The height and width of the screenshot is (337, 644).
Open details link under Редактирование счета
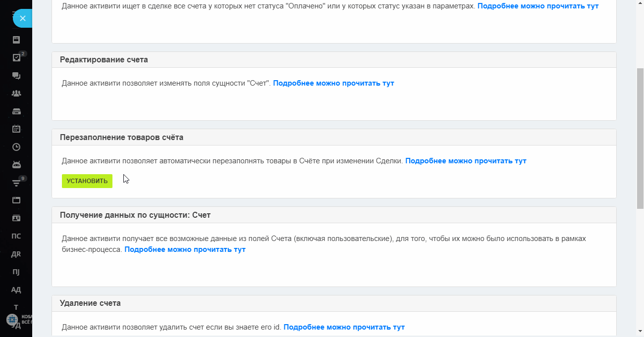333,83
